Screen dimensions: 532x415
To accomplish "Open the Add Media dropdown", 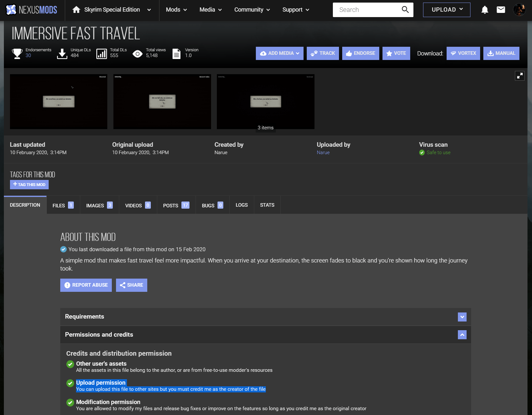I will [279, 53].
